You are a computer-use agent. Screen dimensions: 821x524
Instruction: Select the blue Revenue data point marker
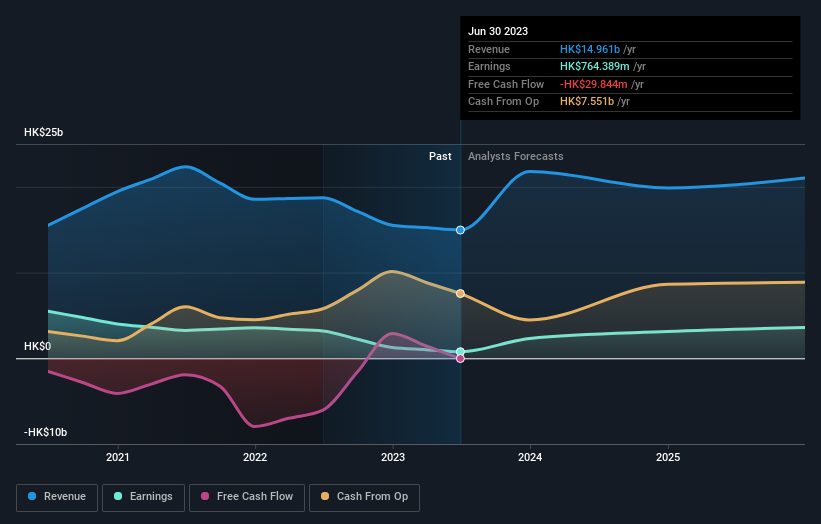460,230
